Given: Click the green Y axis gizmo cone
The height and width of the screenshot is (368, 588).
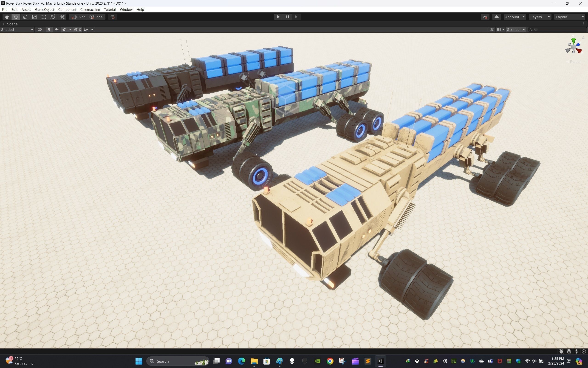Looking at the screenshot, I should pyautogui.click(x=574, y=41).
